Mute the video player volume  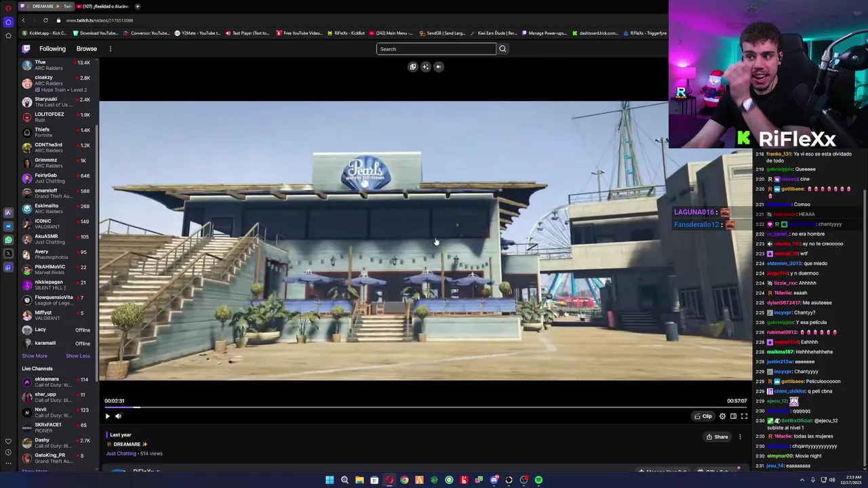(118, 416)
